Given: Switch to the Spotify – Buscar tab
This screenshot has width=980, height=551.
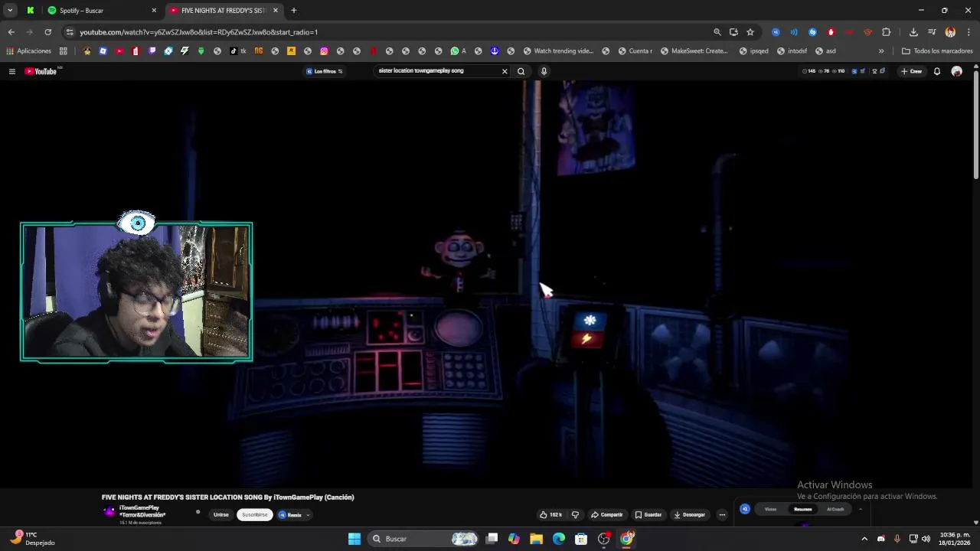Looking at the screenshot, I should click(x=101, y=11).
